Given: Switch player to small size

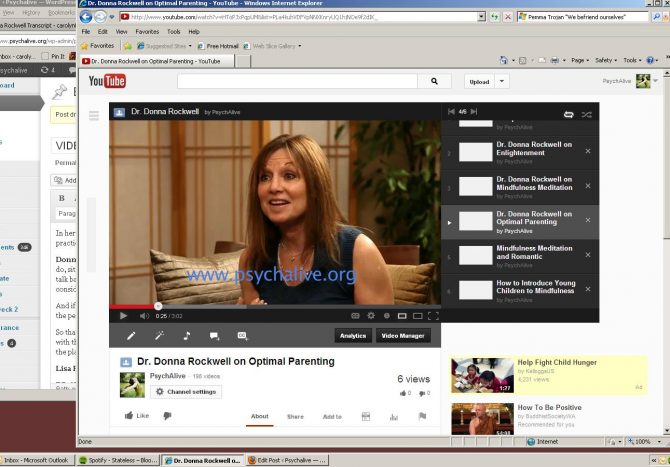Looking at the screenshot, I should click(402, 316).
